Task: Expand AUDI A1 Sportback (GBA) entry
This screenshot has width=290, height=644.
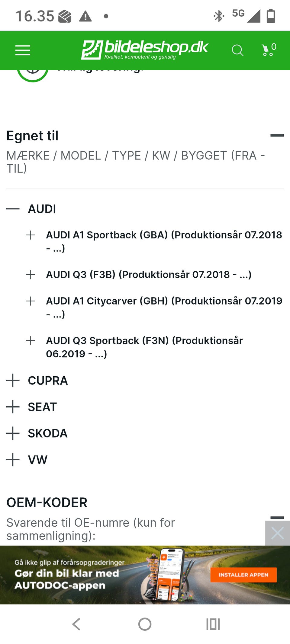Action: (31, 235)
